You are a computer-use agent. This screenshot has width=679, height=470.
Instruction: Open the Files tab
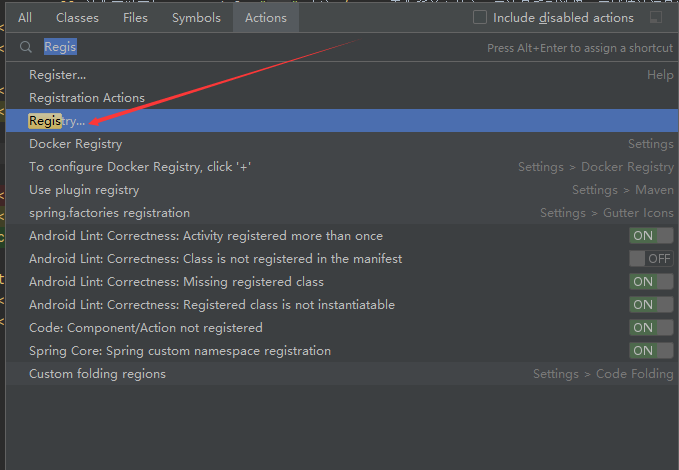pos(135,18)
